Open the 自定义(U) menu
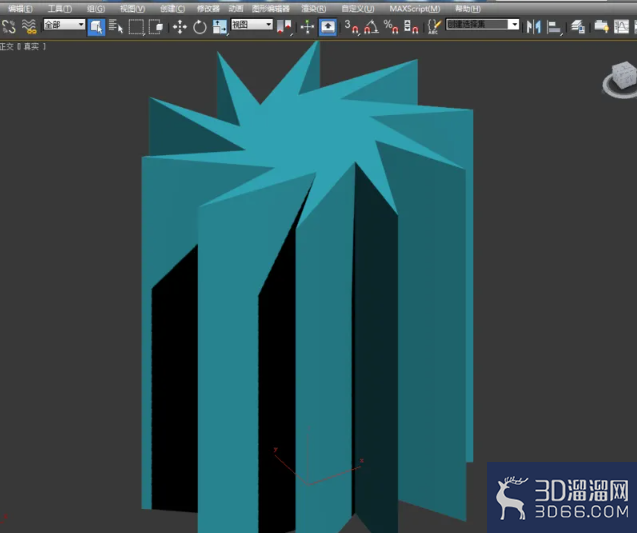 click(358, 9)
